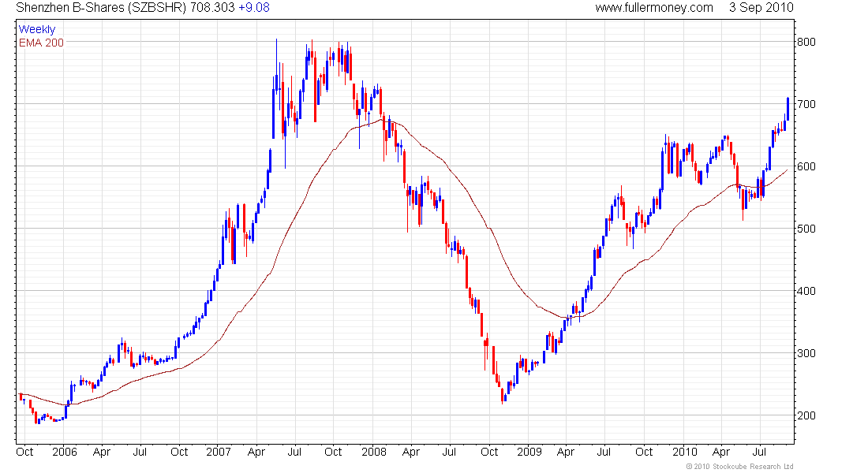Click the 600 price axis label
Image resolution: width=868 pixels, height=473 pixels.
806,166
